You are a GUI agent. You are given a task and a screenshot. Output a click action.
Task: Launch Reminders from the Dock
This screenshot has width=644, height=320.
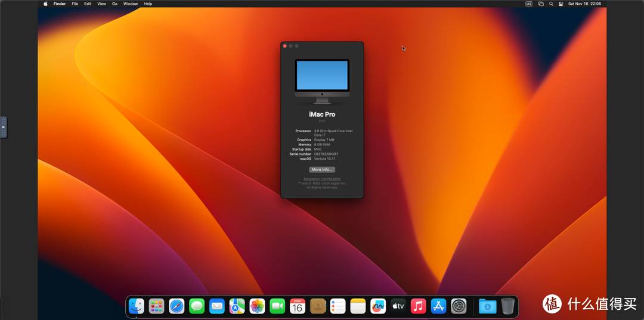tap(338, 306)
